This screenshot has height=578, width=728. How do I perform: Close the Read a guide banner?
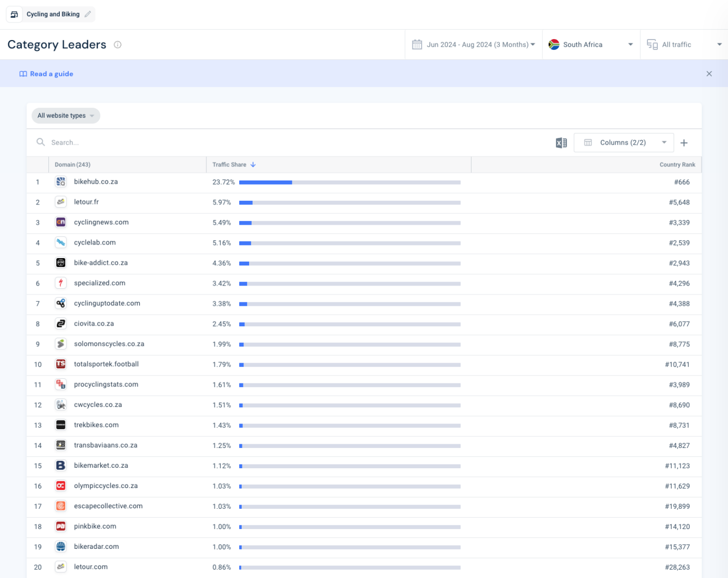tap(709, 74)
